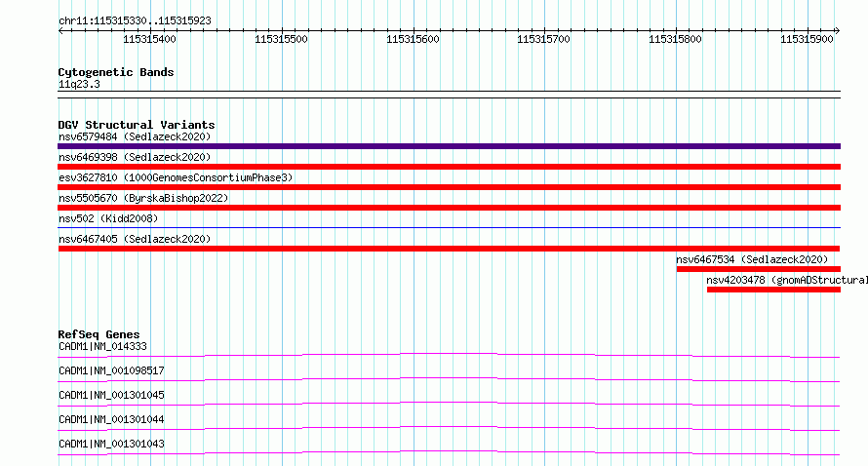This screenshot has height=466, width=868.
Task: Click the magenta line under CADM1|NM_001301044
Action: (x=449, y=428)
